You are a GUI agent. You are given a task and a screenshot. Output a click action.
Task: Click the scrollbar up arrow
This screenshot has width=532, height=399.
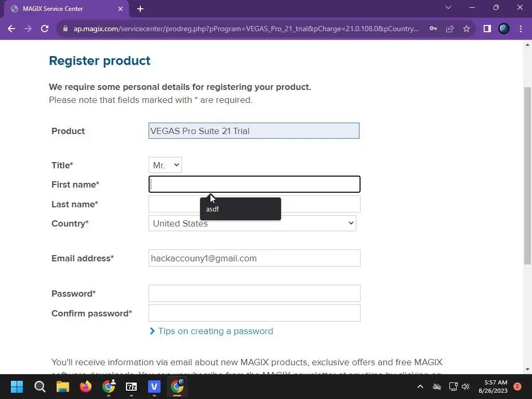pyautogui.click(x=528, y=45)
